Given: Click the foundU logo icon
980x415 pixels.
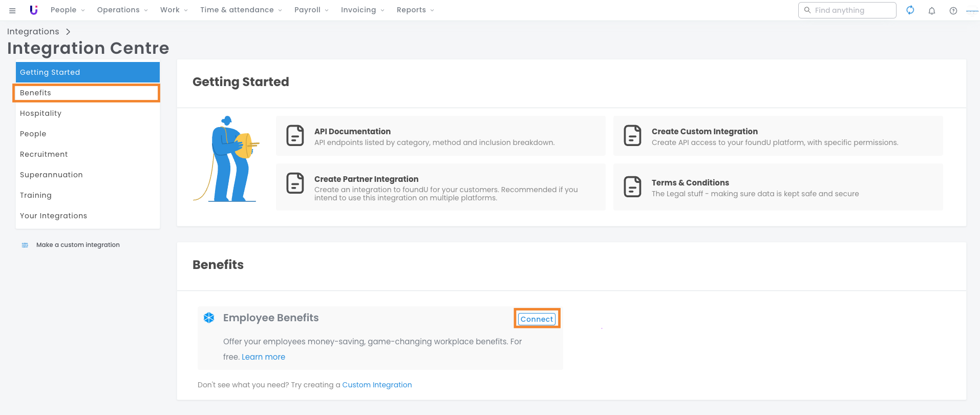Looking at the screenshot, I should (34, 10).
